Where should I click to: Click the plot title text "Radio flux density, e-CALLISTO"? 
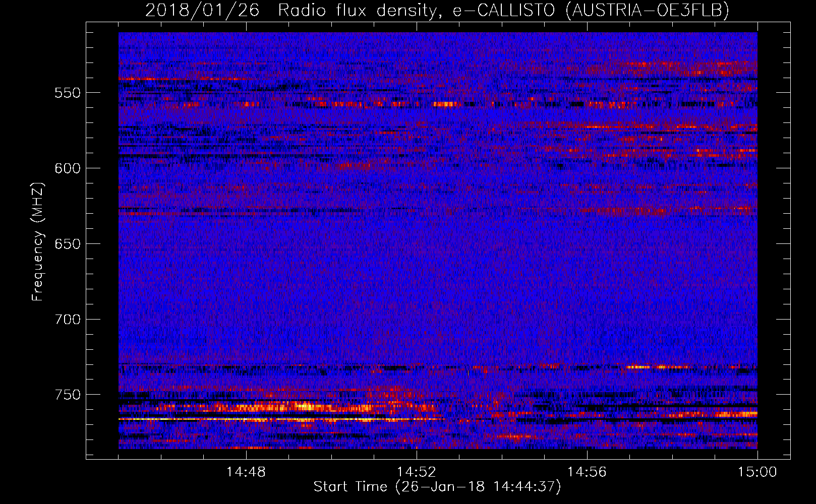click(416, 11)
